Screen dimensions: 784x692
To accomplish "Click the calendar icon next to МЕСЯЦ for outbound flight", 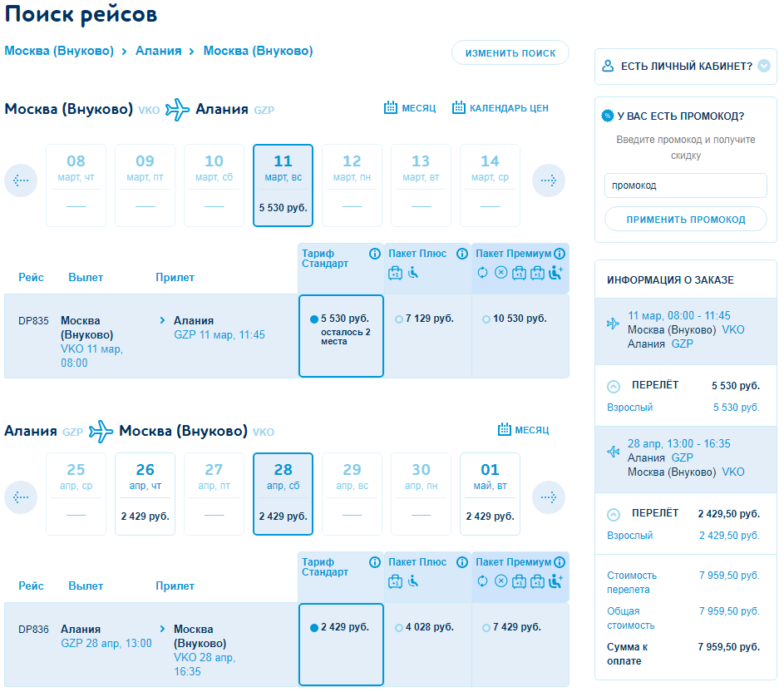I will tap(391, 108).
